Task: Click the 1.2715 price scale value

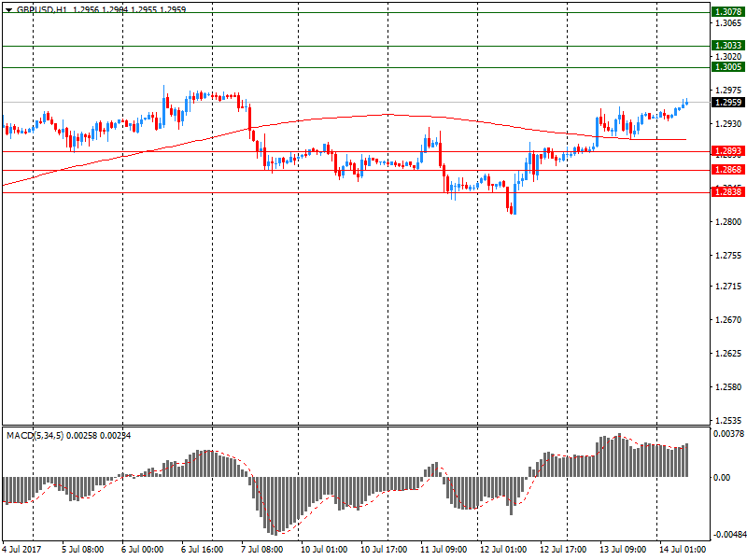Action: 728,287
